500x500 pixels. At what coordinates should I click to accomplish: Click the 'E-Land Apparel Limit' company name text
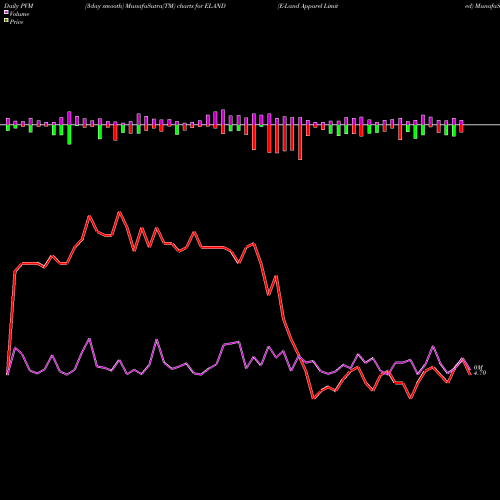pos(308,6)
